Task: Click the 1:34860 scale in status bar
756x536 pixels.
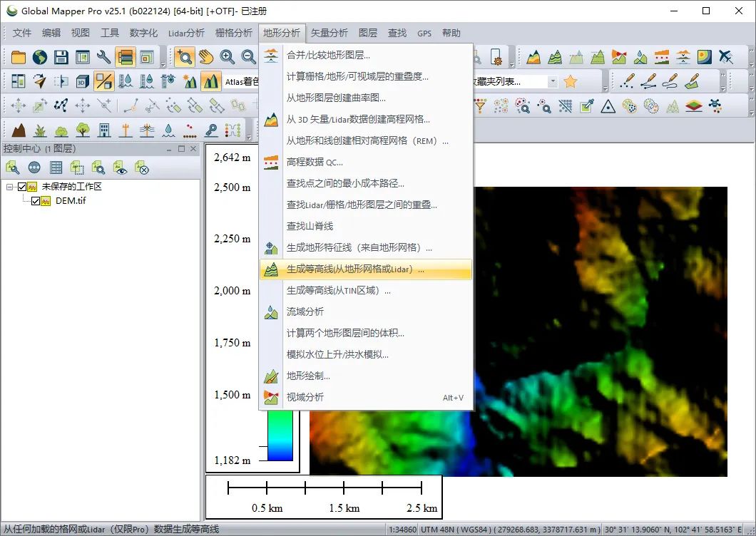Action: tap(402, 530)
